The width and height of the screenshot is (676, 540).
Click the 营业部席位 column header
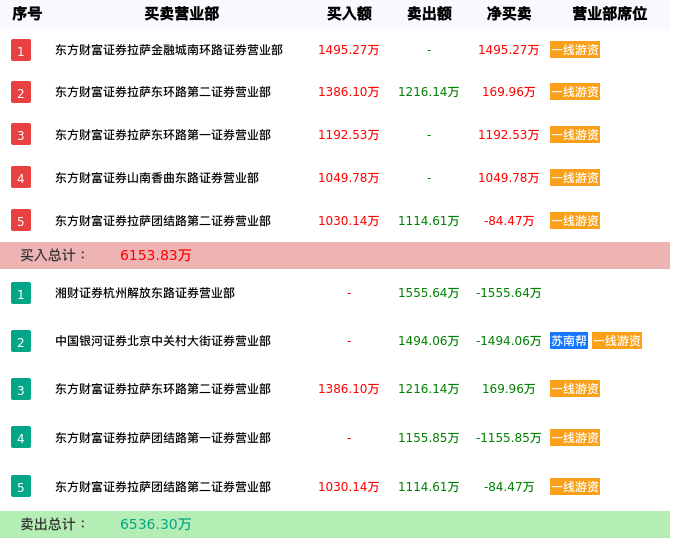609,14
